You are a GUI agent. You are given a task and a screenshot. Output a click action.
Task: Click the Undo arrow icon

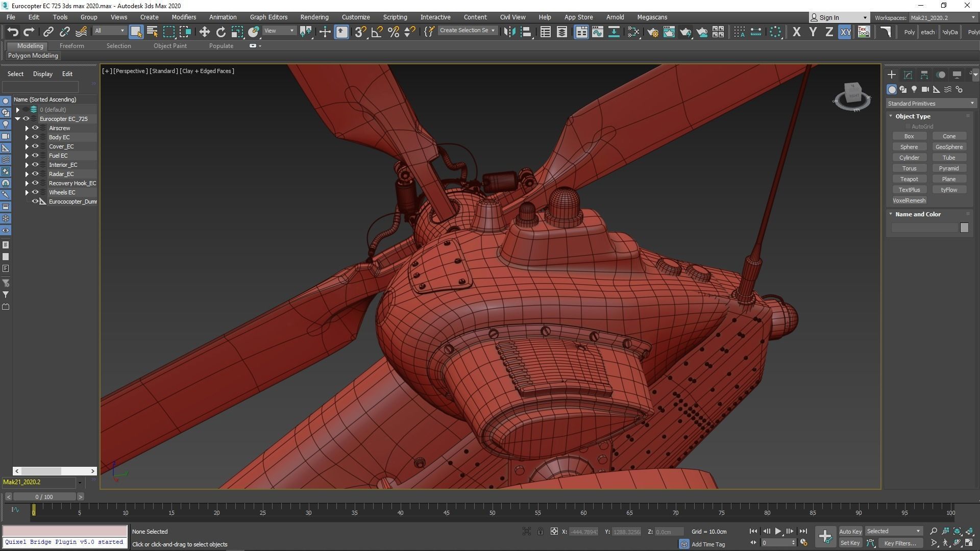[x=13, y=32]
